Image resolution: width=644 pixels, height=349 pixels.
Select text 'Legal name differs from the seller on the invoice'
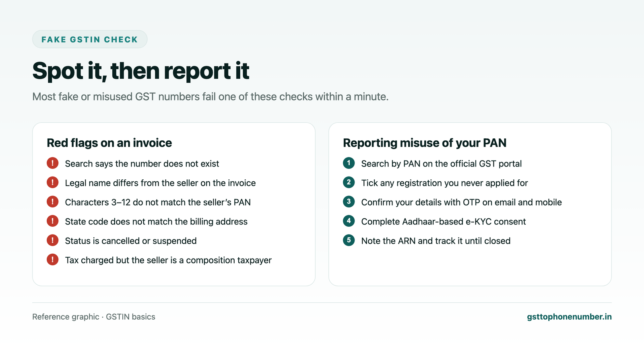[160, 183]
